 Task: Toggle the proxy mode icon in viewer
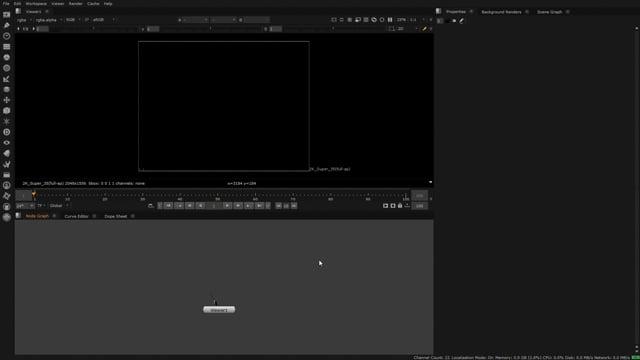click(x=358, y=20)
